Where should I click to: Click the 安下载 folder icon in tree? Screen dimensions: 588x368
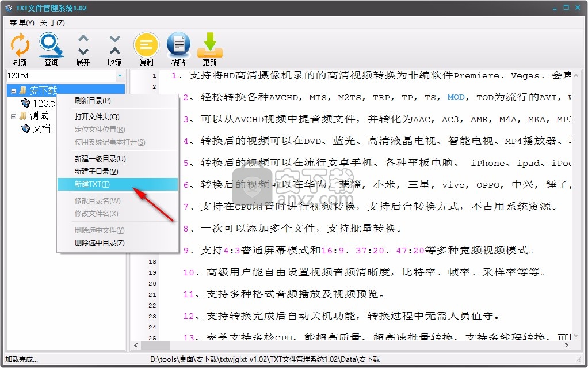coord(24,90)
